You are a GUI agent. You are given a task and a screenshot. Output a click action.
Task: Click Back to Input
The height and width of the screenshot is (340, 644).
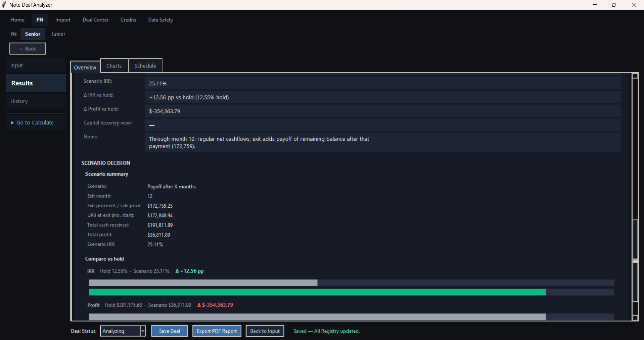coord(265,331)
